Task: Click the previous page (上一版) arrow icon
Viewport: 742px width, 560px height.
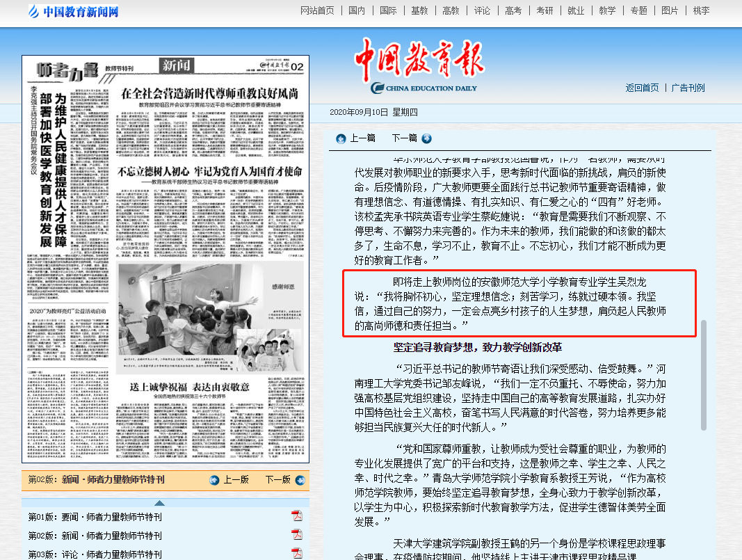Action: pyautogui.click(x=215, y=480)
